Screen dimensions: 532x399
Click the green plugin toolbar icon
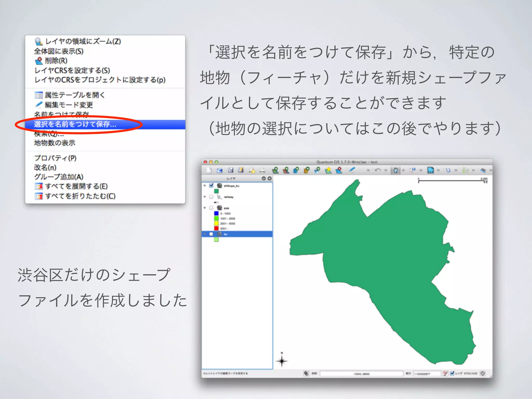[465, 170]
